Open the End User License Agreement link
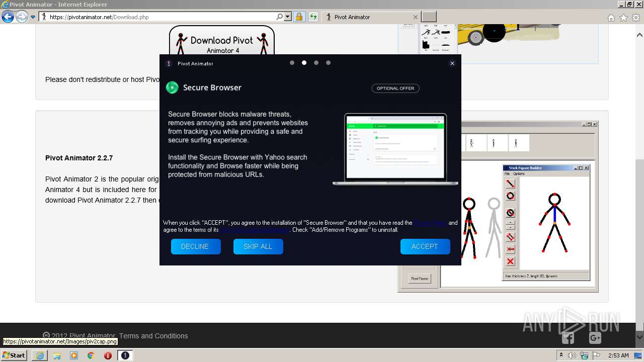 pyautogui.click(x=255, y=230)
